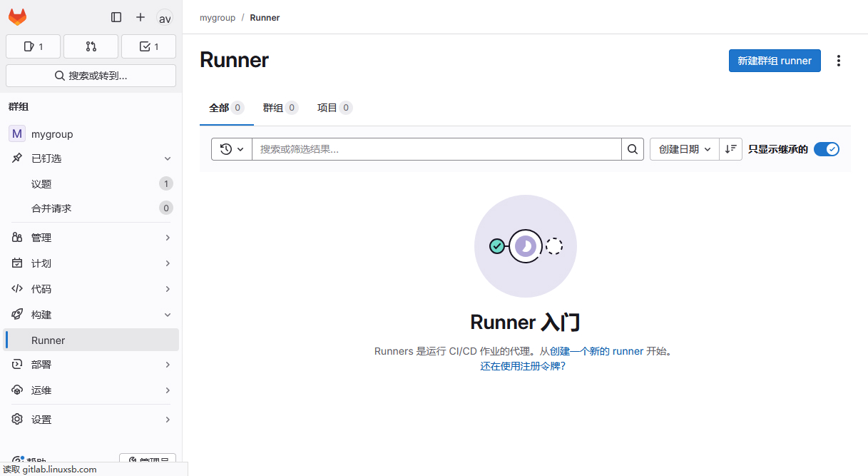Open the vertical ellipsis more actions menu

click(x=839, y=61)
